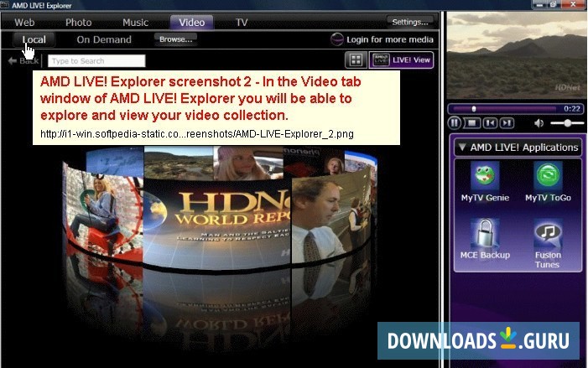
Task: Pause the playing video
Action: pos(454,123)
